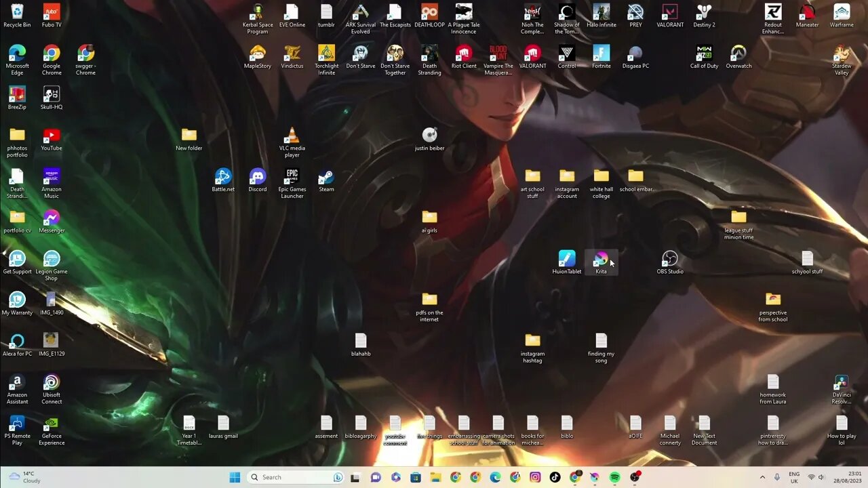The image size is (868, 488).
Task: Select the Fortnite desktop icon
Action: click(x=601, y=57)
